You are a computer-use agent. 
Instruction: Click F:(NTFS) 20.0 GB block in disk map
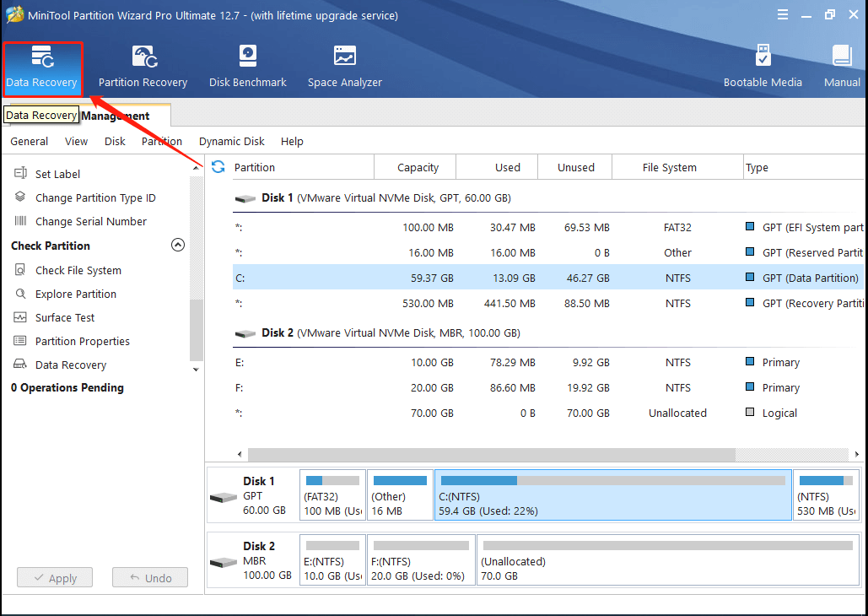[x=421, y=560]
